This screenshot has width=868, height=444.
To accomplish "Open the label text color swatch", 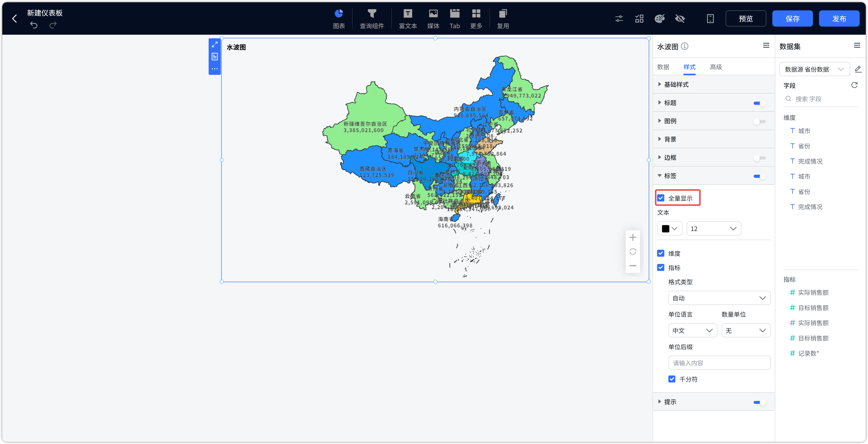I will coord(669,229).
